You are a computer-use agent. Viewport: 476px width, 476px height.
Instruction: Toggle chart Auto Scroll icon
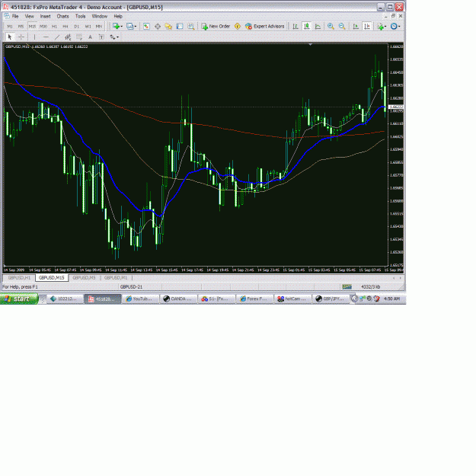tap(356, 27)
